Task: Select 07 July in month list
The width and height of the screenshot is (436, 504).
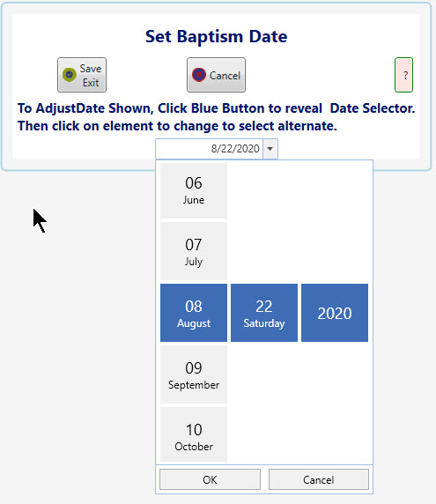Action: tap(194, 251)
